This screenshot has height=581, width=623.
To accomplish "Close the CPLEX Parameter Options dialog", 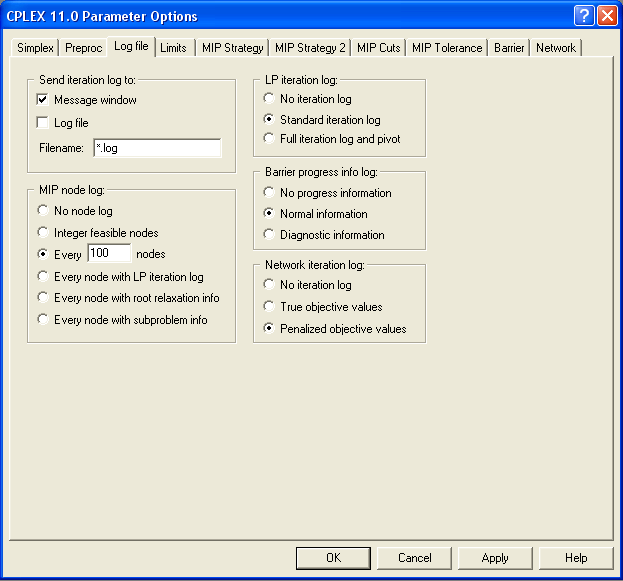I will 608,15.
